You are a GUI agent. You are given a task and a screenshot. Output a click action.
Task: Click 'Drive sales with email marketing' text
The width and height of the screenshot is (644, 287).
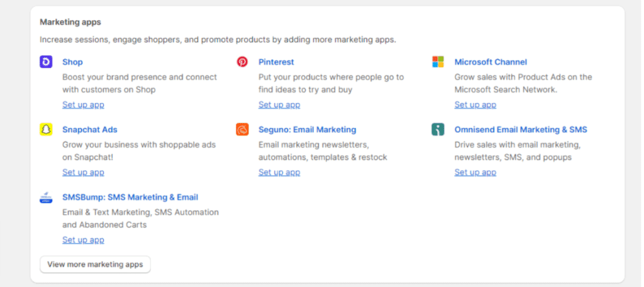517,151
